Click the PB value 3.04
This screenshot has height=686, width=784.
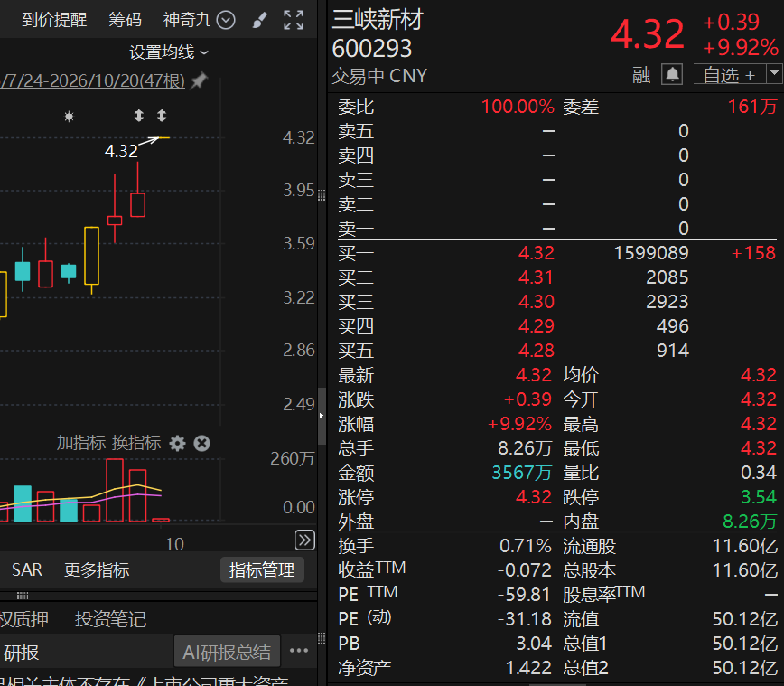534,644
